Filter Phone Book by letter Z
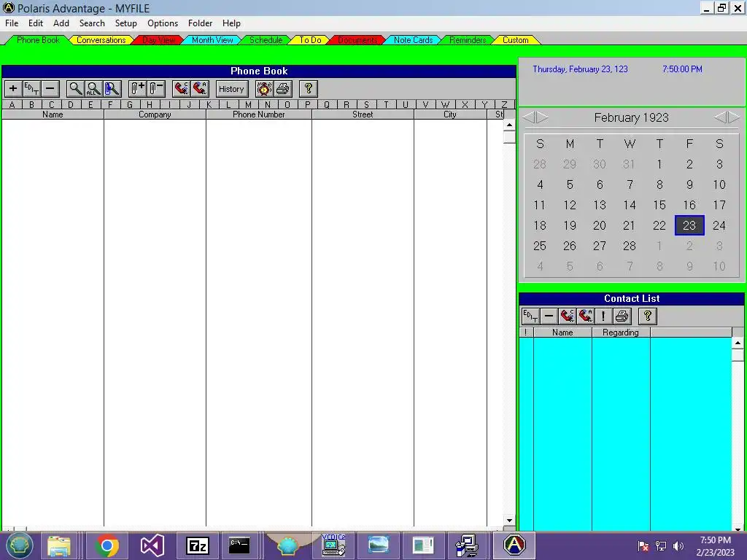This screenshot has width=747, height=560. pyautogui.click(x=505, y=105)
